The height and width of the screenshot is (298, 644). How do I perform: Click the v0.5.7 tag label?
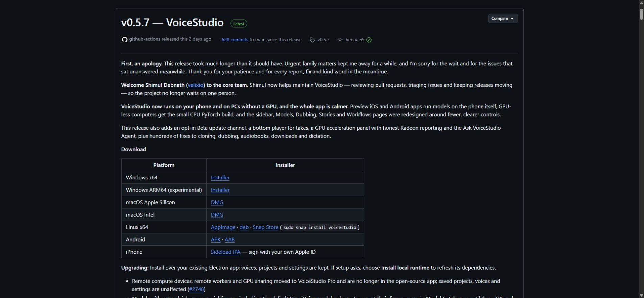pyautogui.click(x=324, y=40)
